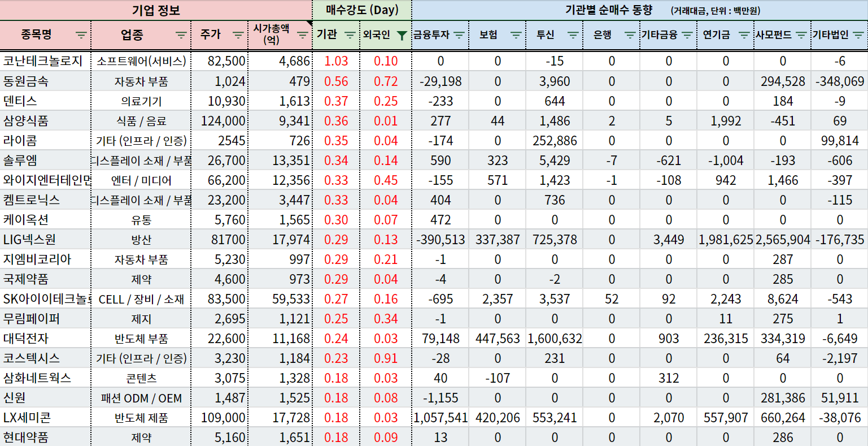
Task: Click the 케이옥션 stock name cell
Action: pos(45,219)
